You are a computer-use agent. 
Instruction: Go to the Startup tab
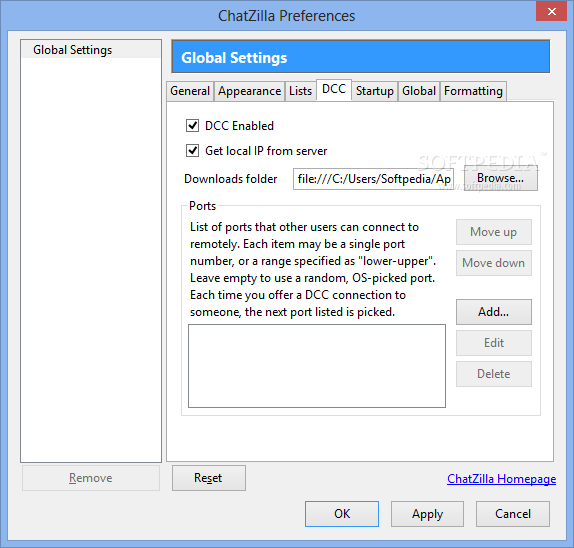point(374,91)
